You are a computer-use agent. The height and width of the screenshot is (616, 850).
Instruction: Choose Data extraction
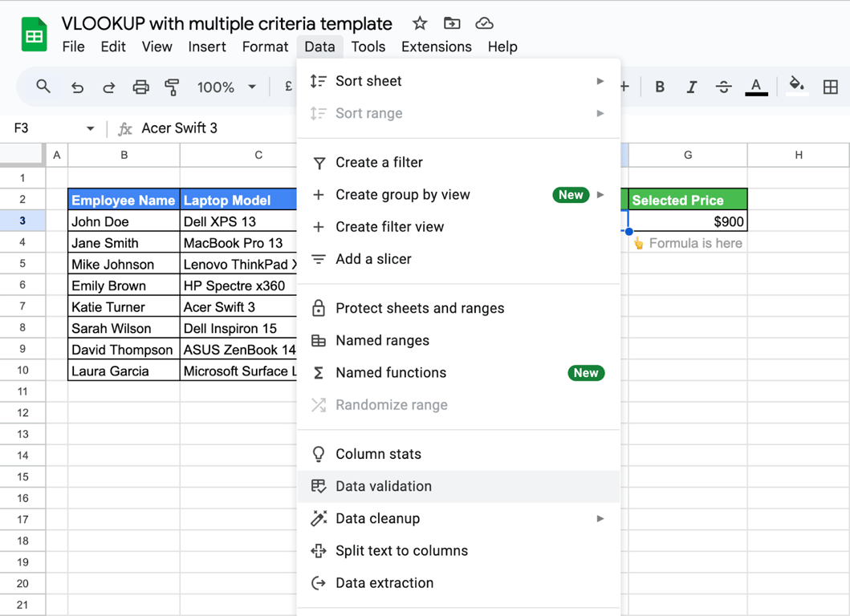tap(458, 583)
